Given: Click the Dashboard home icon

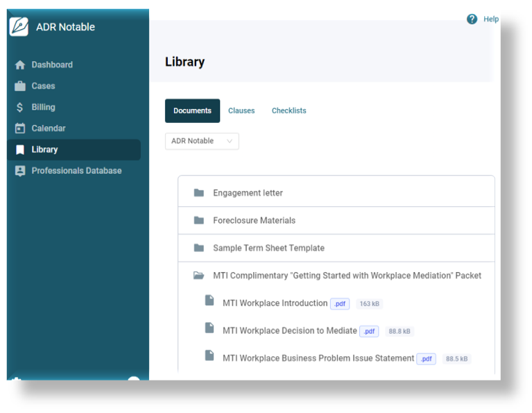Looking at the screenshot, I should click(20, 65).
